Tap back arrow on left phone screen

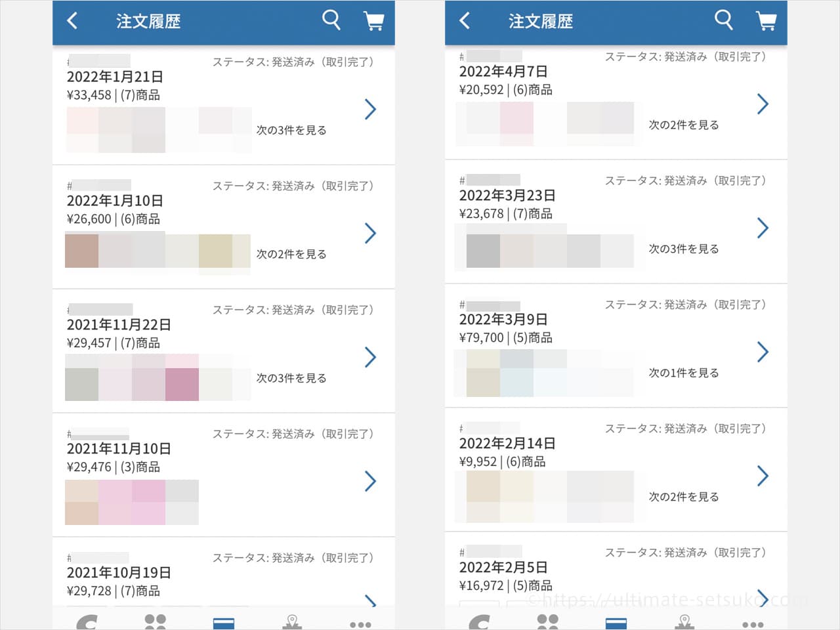(x=72, y=21)
